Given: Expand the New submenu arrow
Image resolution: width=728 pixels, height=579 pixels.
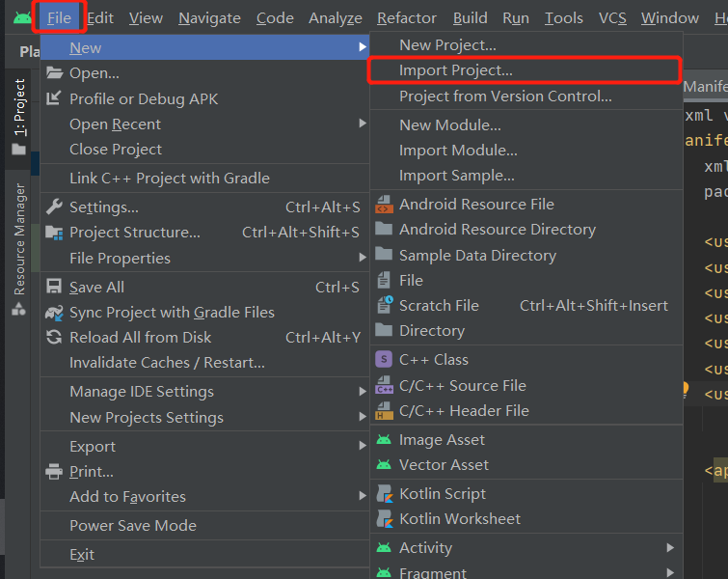Looking at the screenshot, I should click(363, 47).
